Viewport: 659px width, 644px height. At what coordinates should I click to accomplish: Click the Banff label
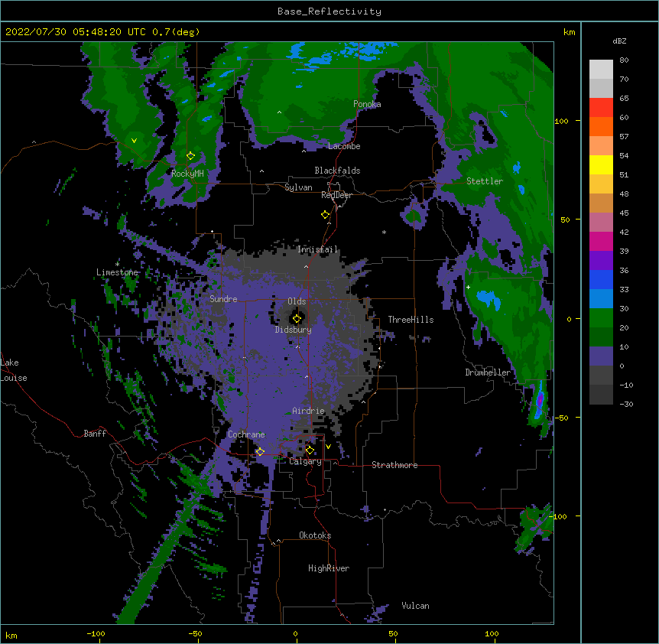(95, 434)
